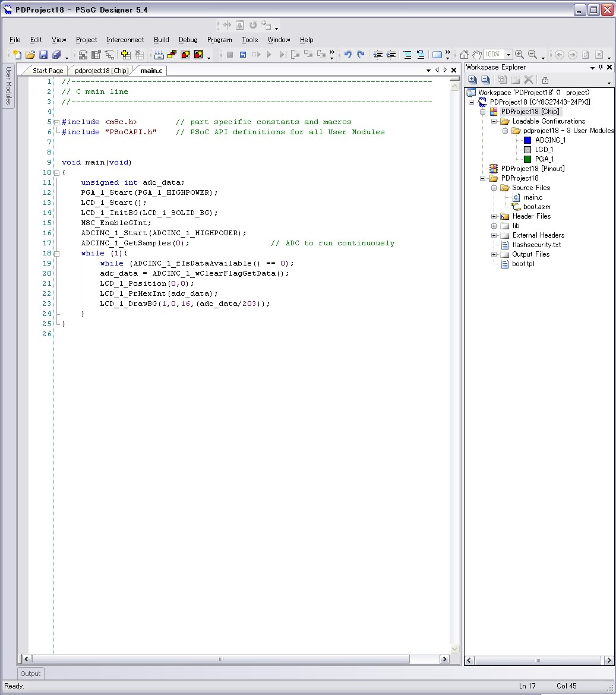The width and height of the screenshot is (616, 695).
Task: Select boot.asm in Source Files
Action: pos(536,207)
